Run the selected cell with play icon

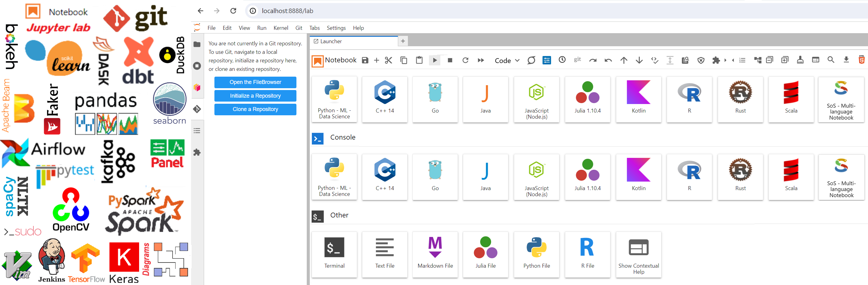click(435, 60)
